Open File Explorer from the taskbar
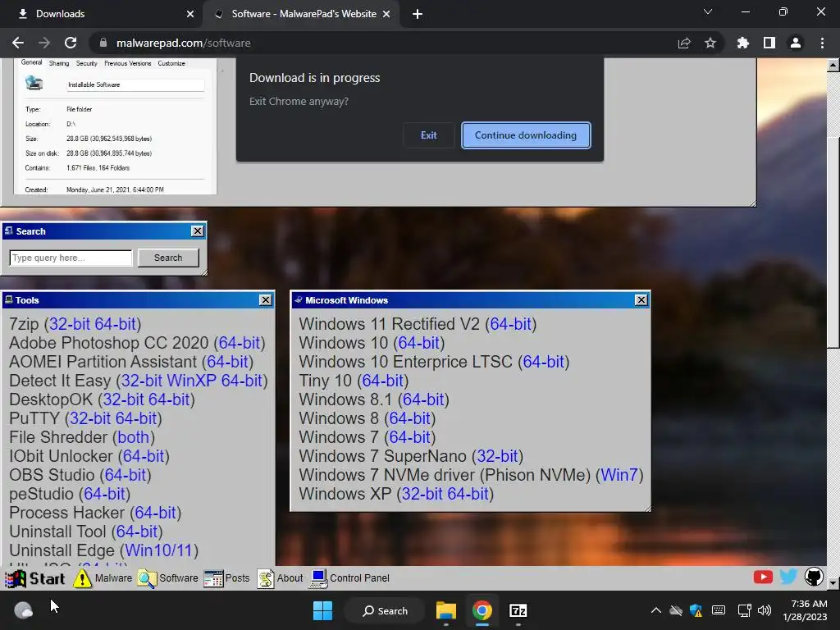 [x=445, y=610]
